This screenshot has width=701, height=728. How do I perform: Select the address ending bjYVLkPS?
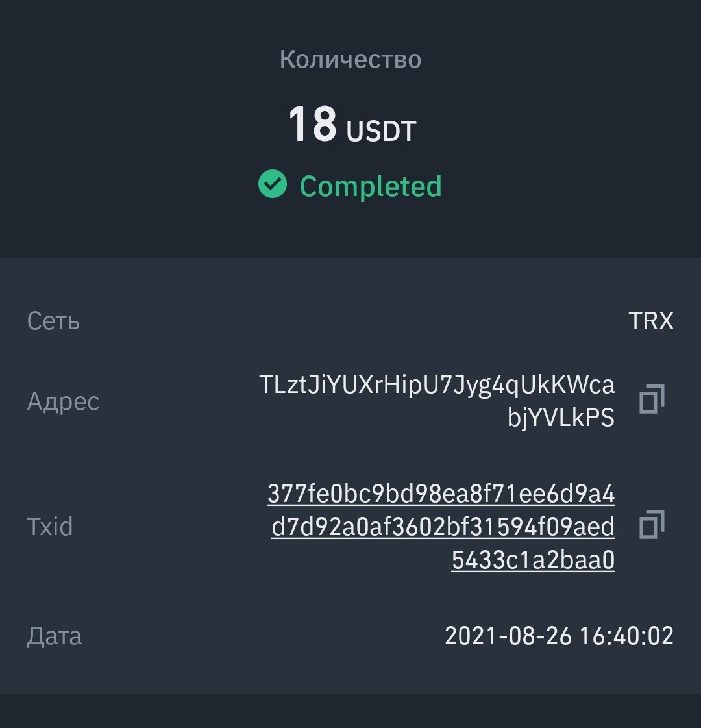[x=561, y=418]
